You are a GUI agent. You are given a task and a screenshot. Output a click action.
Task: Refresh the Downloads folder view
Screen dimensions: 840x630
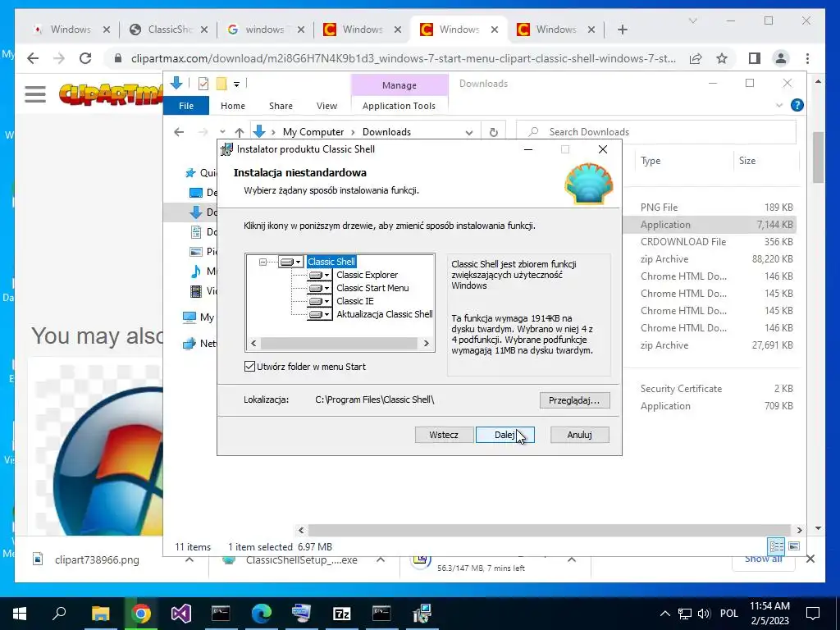(x=493, y=132)
